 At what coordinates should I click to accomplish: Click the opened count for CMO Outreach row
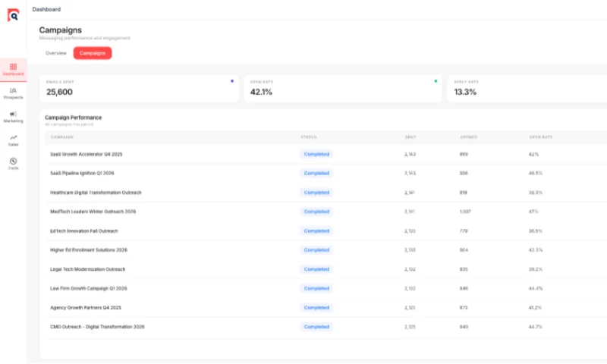464,327
